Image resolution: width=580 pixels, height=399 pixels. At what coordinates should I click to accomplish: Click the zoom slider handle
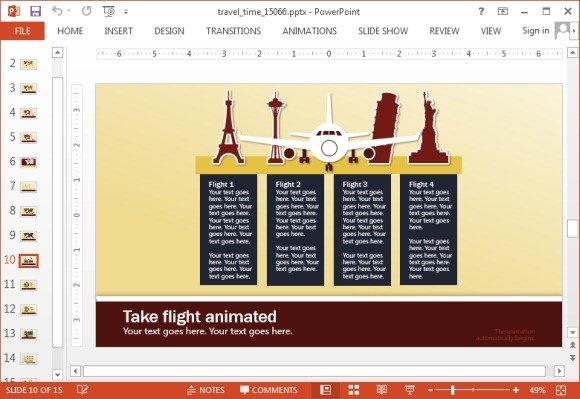point(452,390)
